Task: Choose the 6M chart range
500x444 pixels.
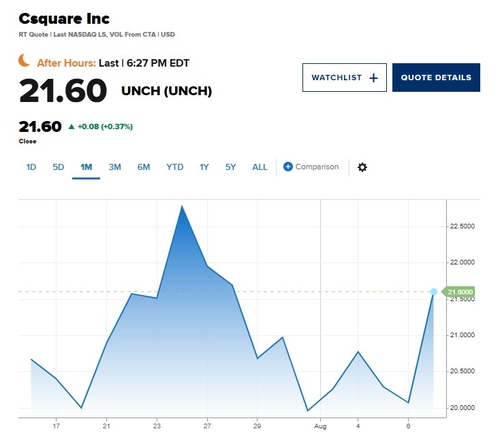Action: [144, 167]
